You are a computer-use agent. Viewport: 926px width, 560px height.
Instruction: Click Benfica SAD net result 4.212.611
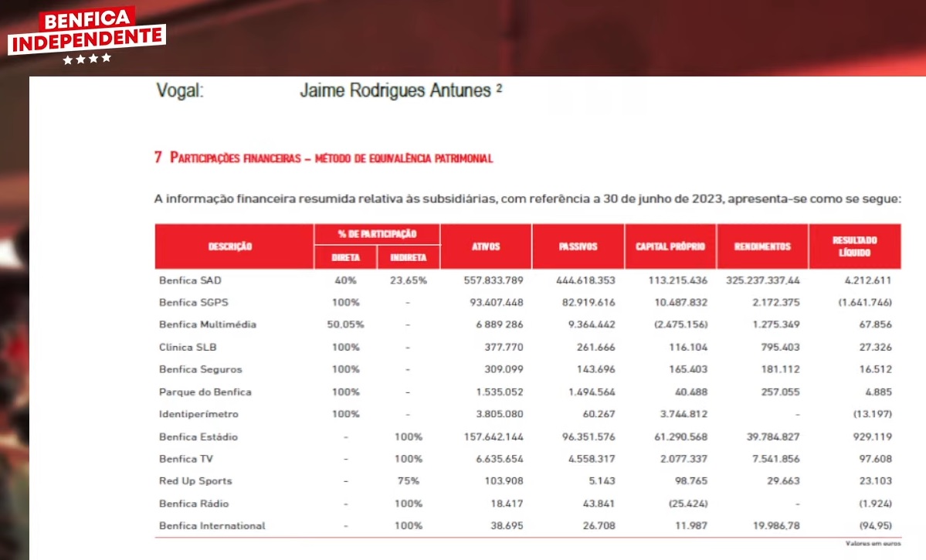pos(868,280)
